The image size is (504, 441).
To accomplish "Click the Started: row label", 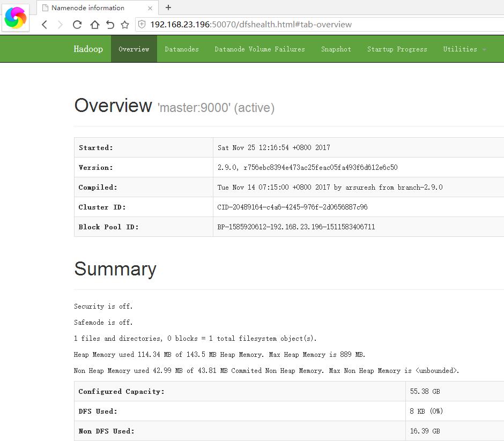I will pyautogui.click(x=96, y=147).
